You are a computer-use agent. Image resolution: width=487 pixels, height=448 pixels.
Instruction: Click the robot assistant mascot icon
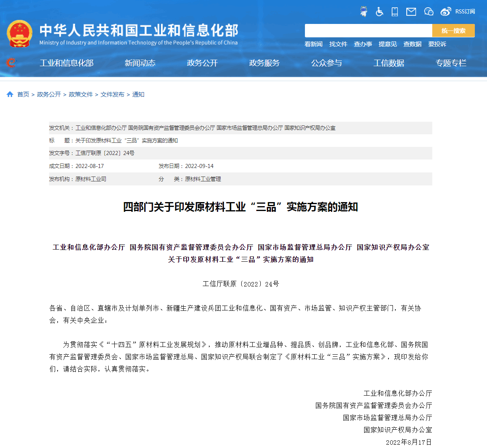click(364, 12)
